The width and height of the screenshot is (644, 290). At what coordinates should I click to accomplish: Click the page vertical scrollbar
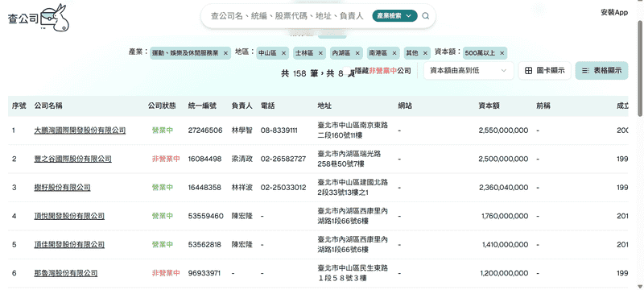point(640,68)
